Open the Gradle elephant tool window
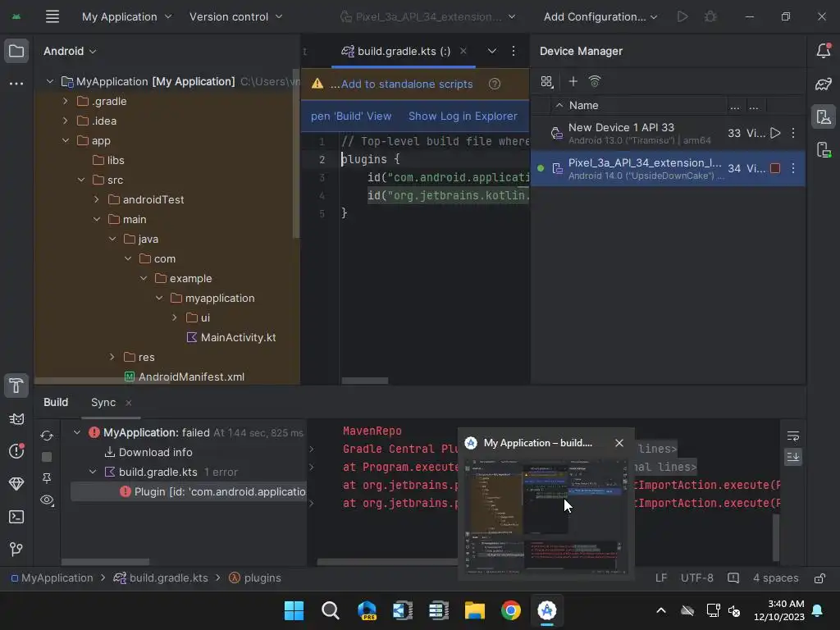The height and width of the screenshot is (630, 840). tap(824, 84)
